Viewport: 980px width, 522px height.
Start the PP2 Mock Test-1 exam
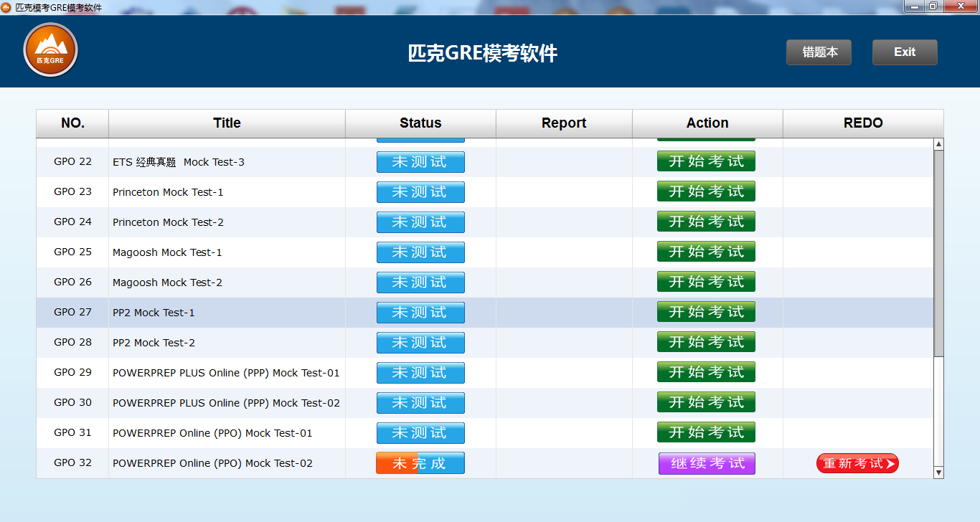(x=706, y=312)
